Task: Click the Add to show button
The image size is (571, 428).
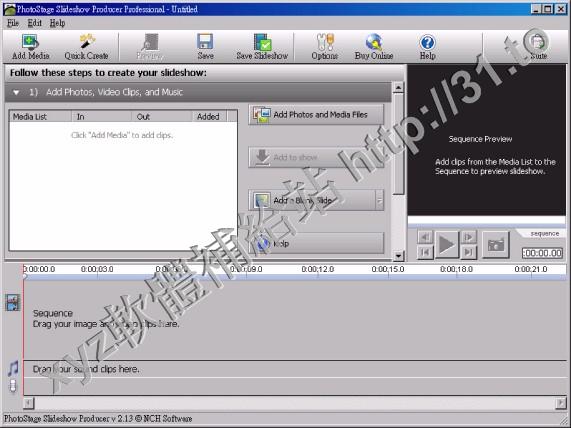Action: (316, 157)
